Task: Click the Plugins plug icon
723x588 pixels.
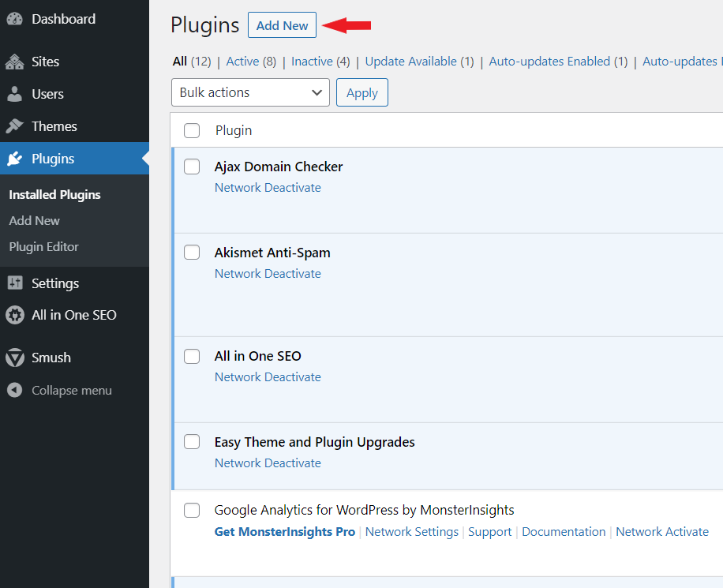Action: tap(15, 159)
